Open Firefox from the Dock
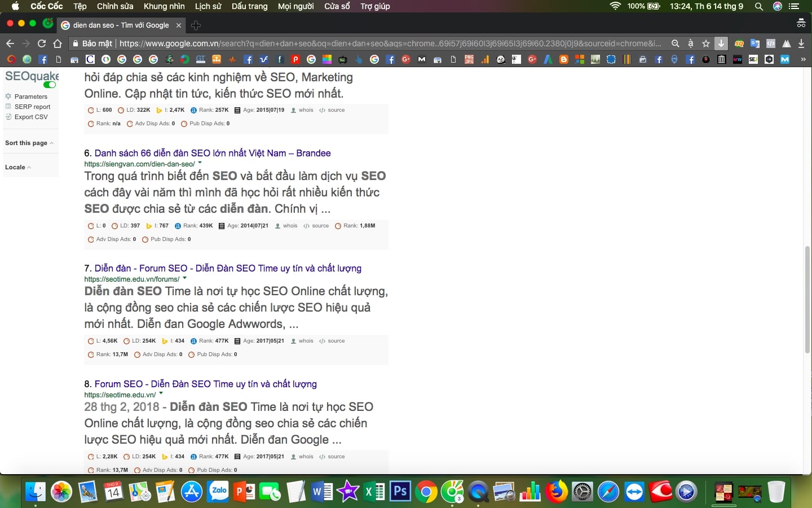 (556, 492)
